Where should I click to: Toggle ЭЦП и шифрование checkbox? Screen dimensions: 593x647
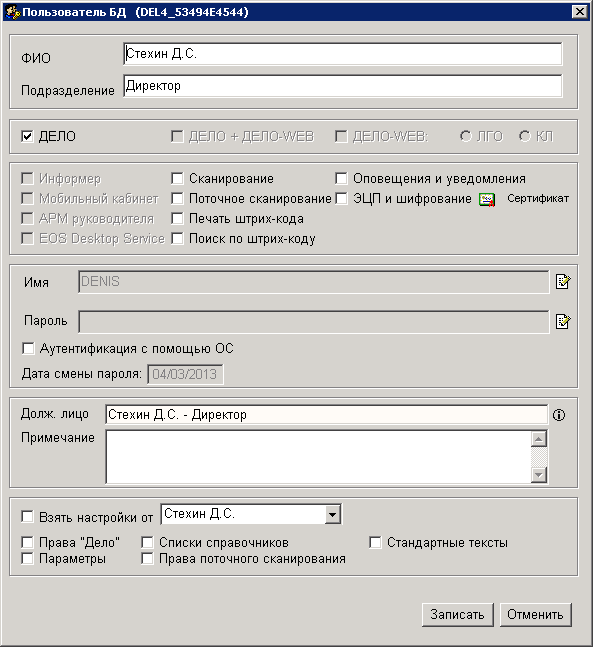(x=341, y=198)
